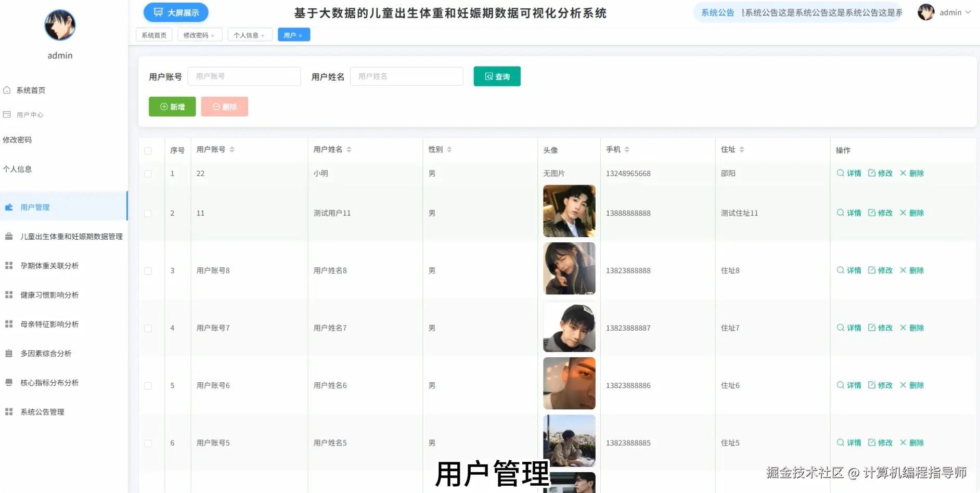Check the row for 用户账号8

pyautogui.click(x=148, y=271)
